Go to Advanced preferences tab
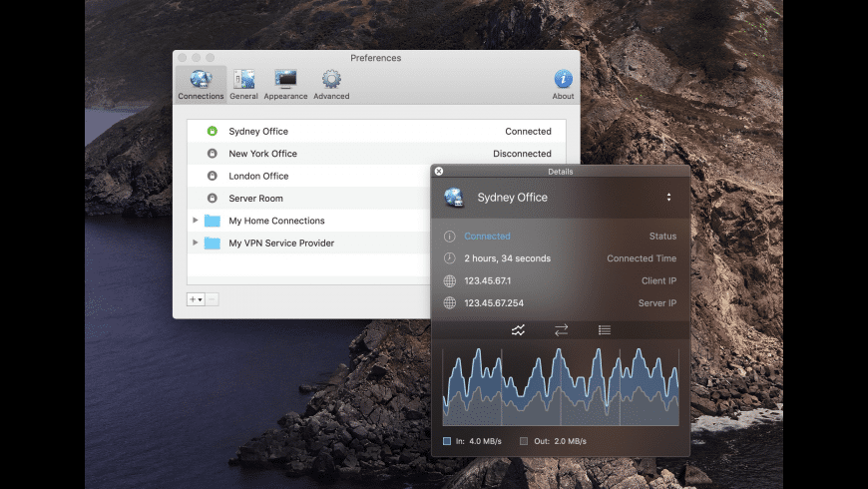Screen dimensions: 868x489 (331, 85)
